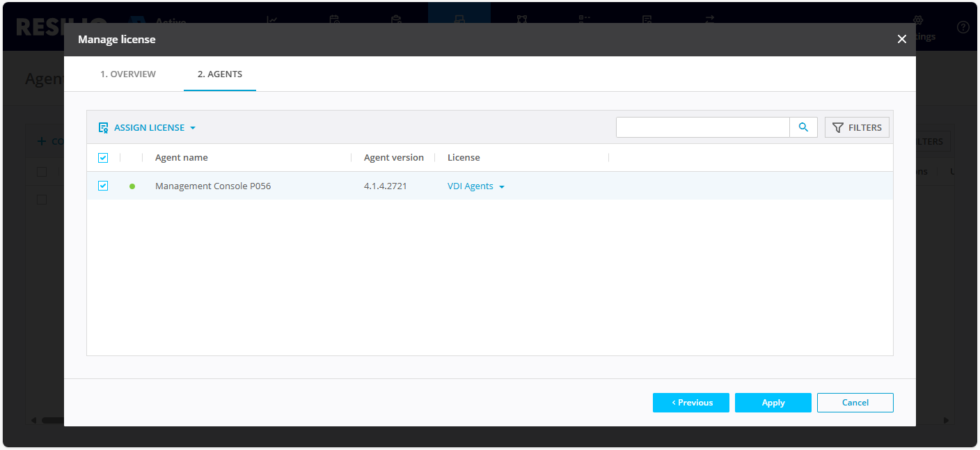Uncheck the Management Console P056 checkbox
Image resolution: width=980 pixels, height=450 pixels.
103,186
